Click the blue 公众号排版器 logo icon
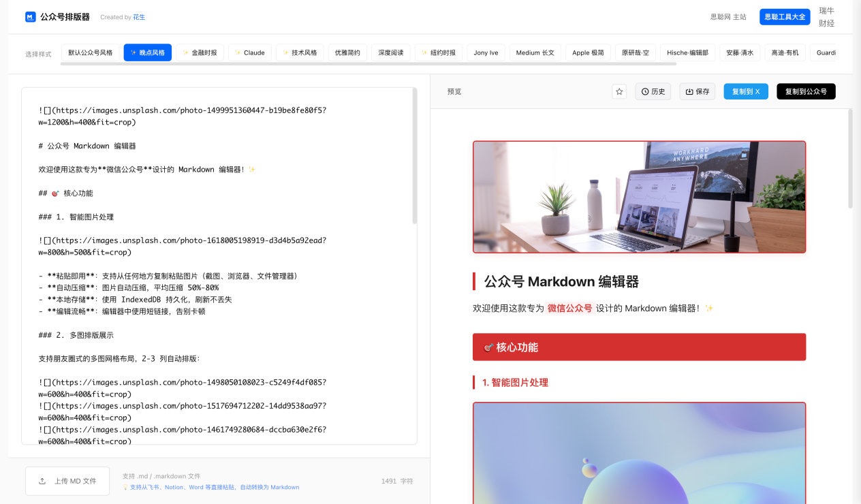The width and height of the screenshot is (861, 504). pyautogui.click(x=30, y=17)
